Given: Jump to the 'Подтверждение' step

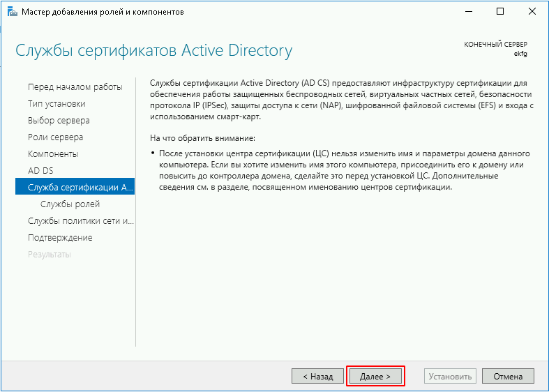Looking at the screenshot, I should pos(60,237).
